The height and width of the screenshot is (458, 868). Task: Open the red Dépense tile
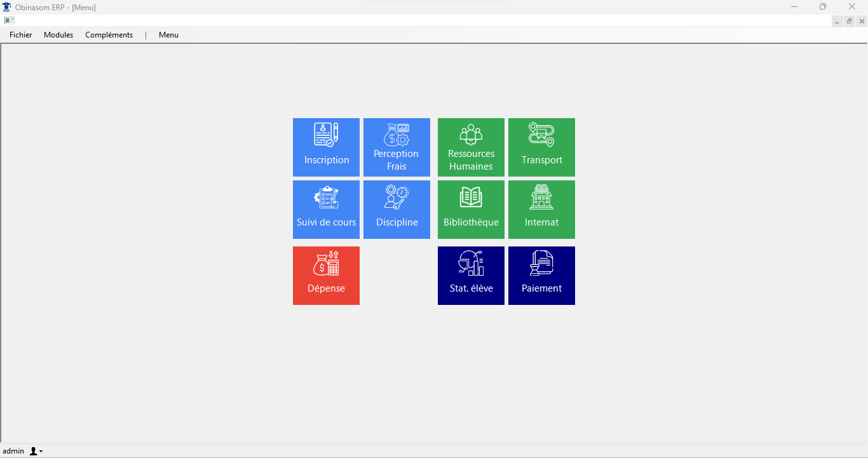326,276
